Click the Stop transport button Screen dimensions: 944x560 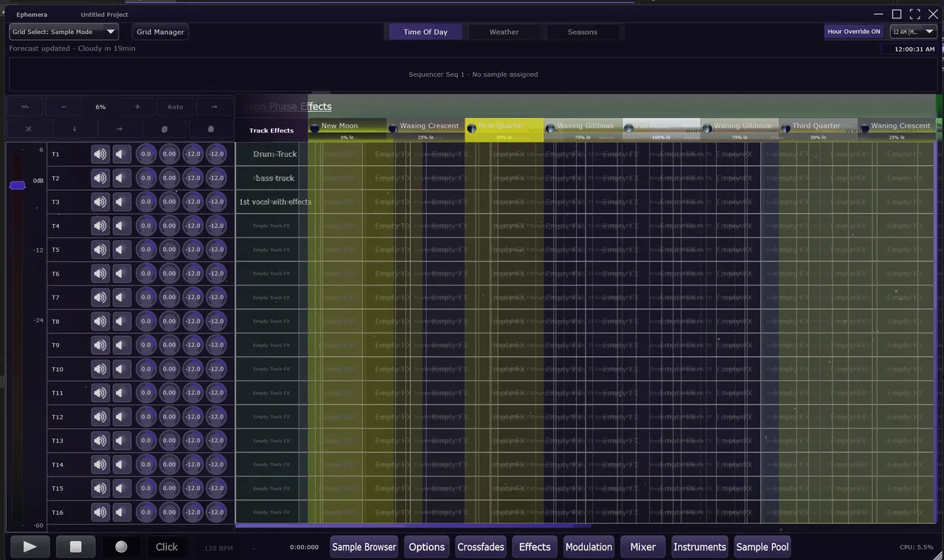[75, 547]
